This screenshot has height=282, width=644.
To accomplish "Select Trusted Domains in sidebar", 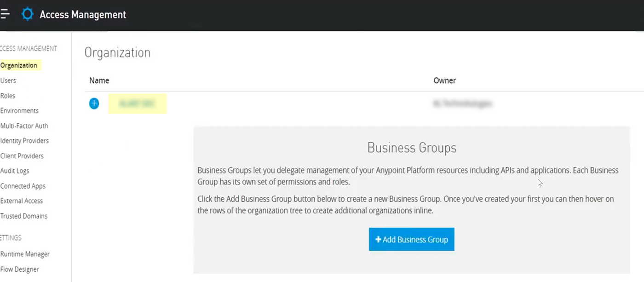I will click(x=24, y=216).
